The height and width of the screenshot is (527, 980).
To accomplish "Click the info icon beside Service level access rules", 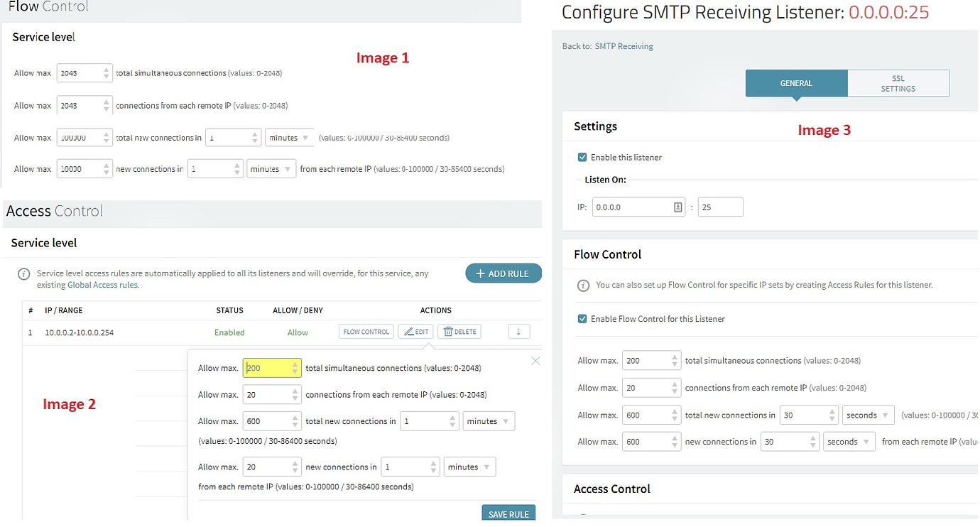I will click(x=24, y=274).
